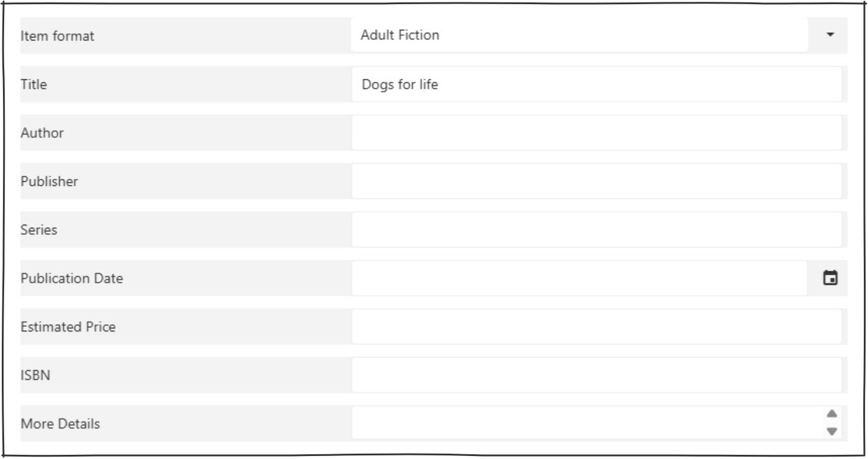
Task: Click the "Estimated Price" label
Action: click(68, 327)
